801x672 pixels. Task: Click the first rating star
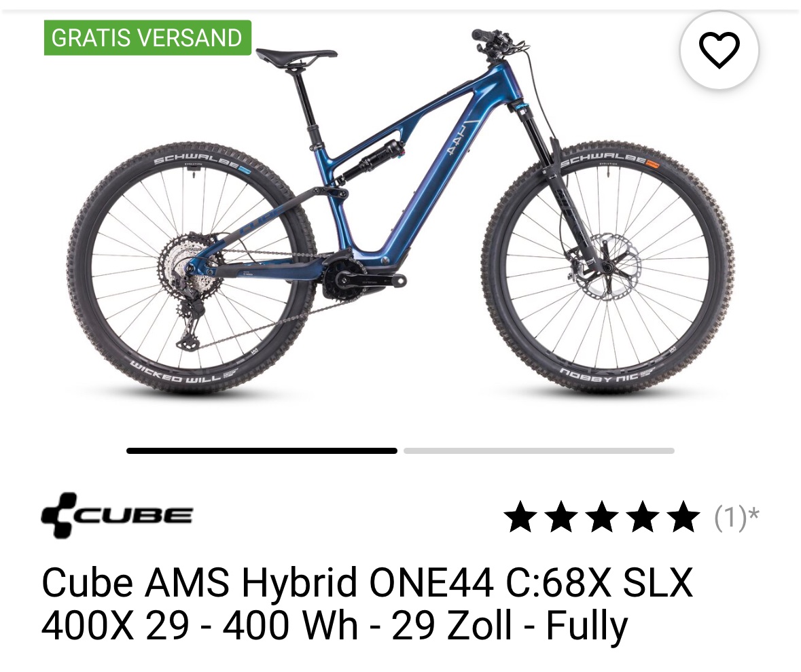[x=520, y=516]
